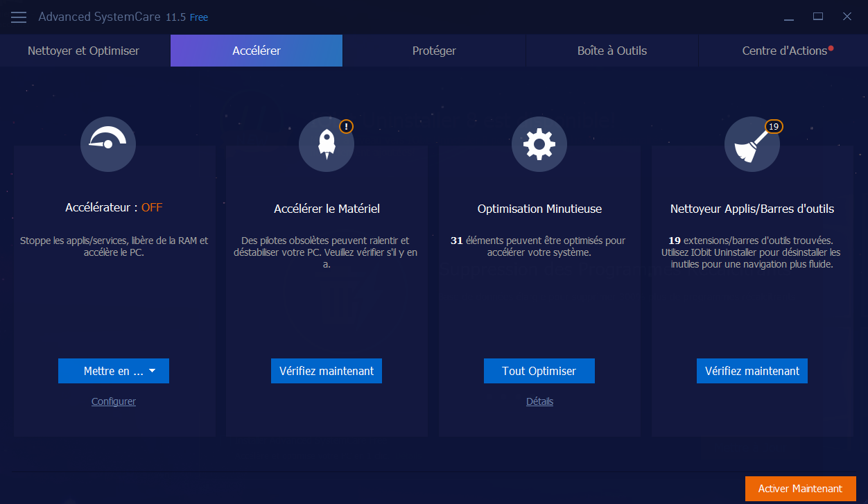Screen dimensions: 868x504
Task: Click the text 'Des pilotes obsolètes peuvent ralentir'
Action: 327,252
